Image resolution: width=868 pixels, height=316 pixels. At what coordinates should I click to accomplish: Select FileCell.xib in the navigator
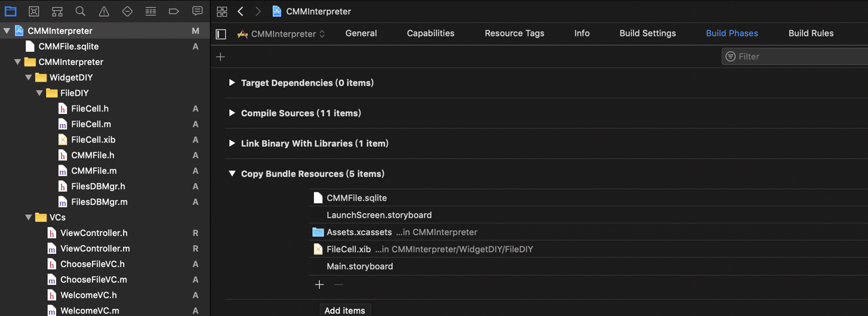93,140
